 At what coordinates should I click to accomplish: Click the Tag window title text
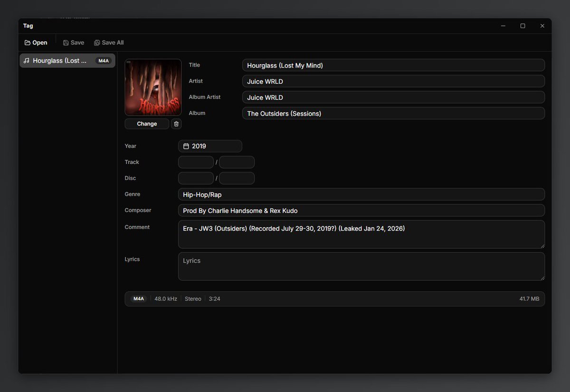(x=28, y=26)
